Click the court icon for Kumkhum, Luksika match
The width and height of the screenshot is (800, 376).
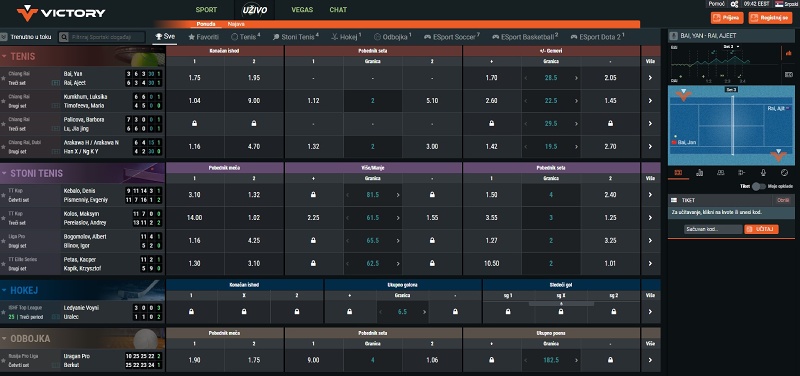(x=55, y=106)
